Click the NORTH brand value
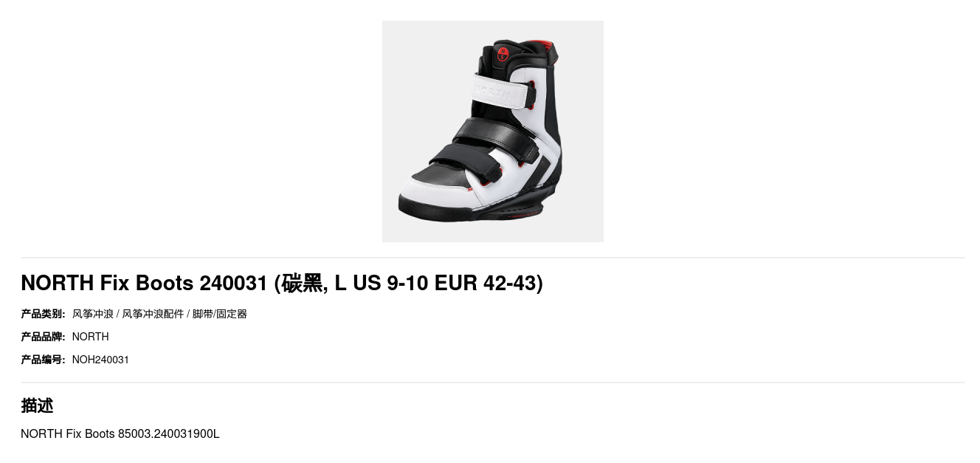Image resolution: width=980 pixels, height=463 pixels. 91,337
